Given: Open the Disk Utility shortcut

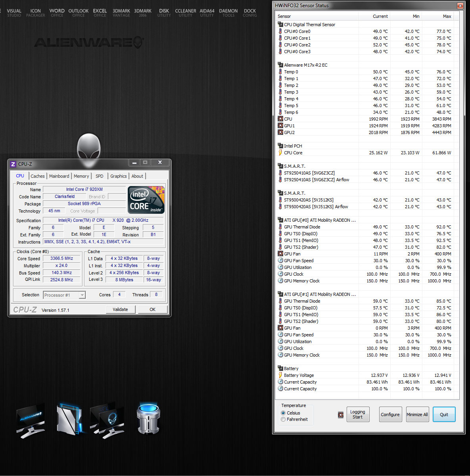Looking at the screenshot, I should [164, 13].
